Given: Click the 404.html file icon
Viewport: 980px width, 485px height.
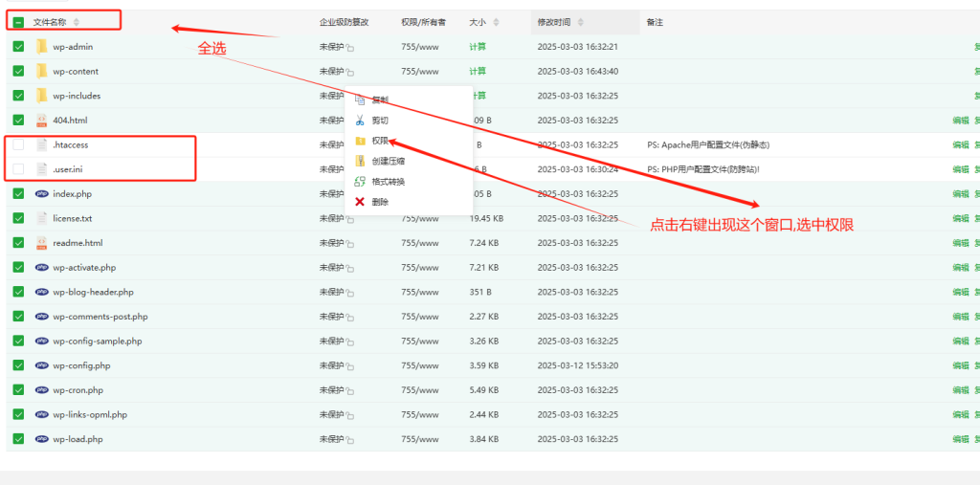Looking at the screenshot, I should 41,121.
